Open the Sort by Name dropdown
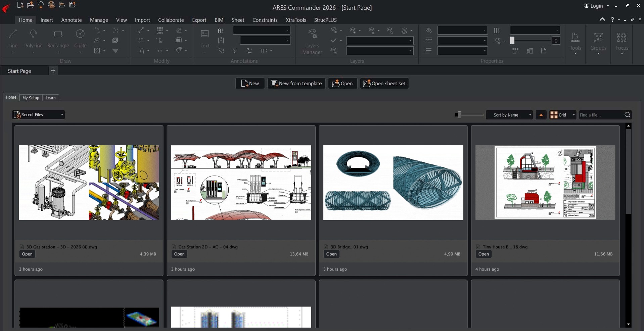 point(509,115)
